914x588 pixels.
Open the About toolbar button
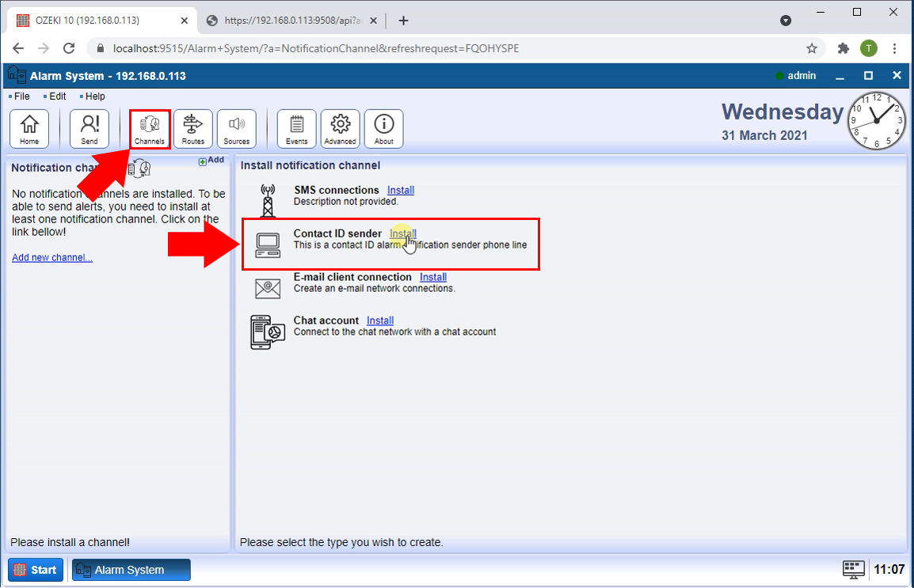[384, 129]
